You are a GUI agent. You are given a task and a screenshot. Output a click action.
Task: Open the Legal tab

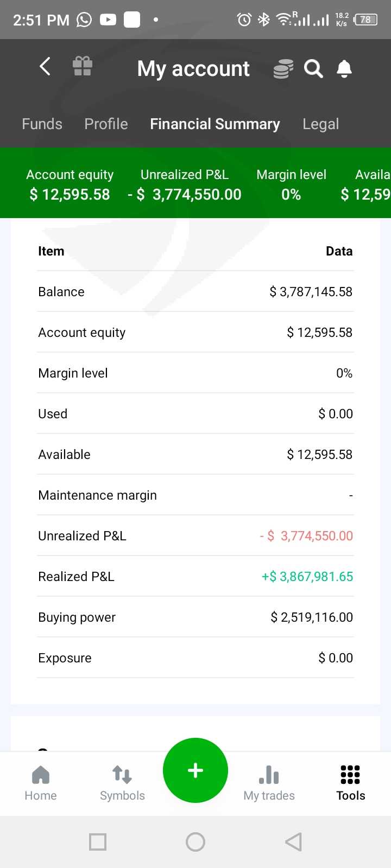pos(320,124)
